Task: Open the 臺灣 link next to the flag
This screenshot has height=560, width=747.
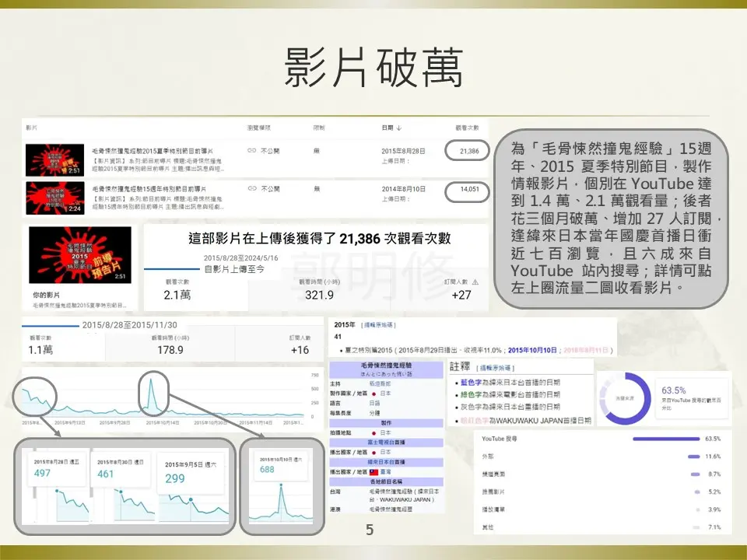Action: [x=385, y=472]
